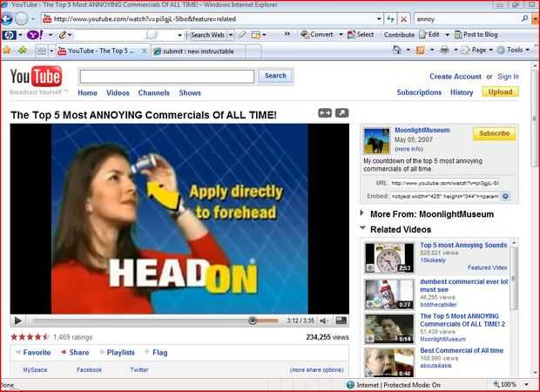Click the video progress bar scrubber knob
540x392 pixels.
[x=253, y=321]
